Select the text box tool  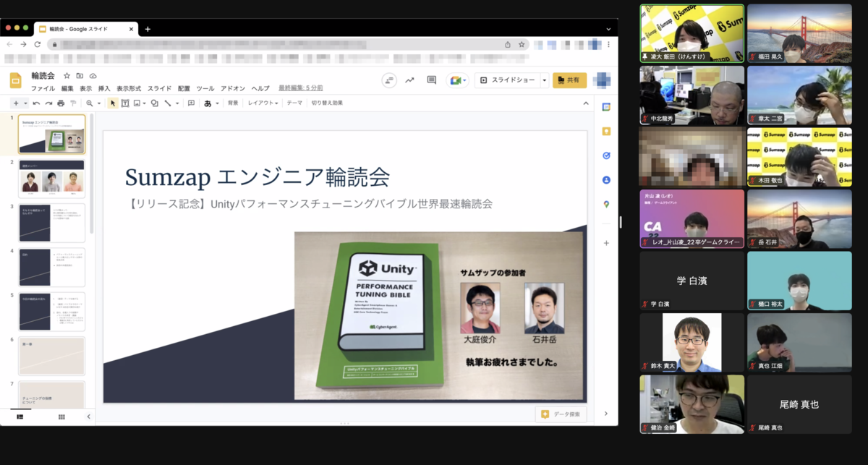[x=124, y=103]
